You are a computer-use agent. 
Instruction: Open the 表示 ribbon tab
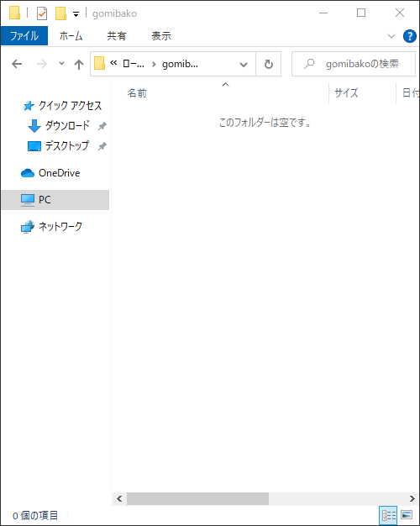tap(161, 35)
